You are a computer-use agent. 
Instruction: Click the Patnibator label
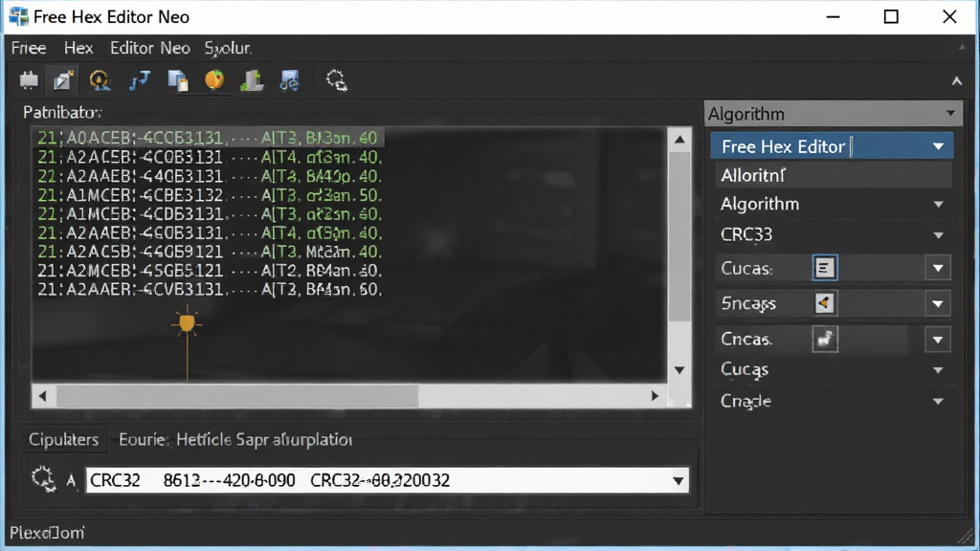(x=62, y=113)
